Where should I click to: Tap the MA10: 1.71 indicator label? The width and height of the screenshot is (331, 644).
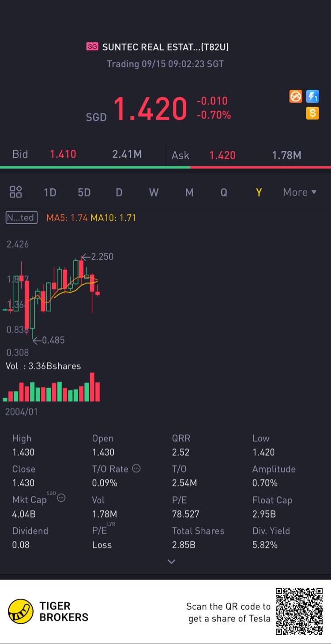[113, 218]
